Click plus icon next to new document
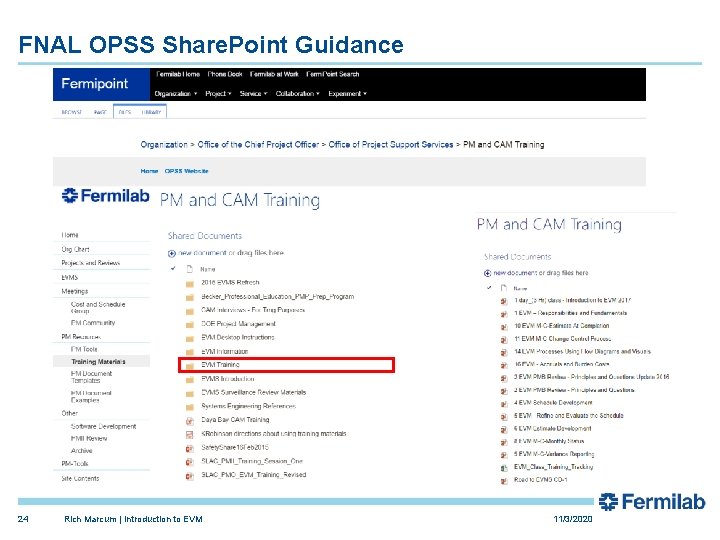Image resolution: width=720 pixels, height=540 pixels. click(x=172, y=253)
